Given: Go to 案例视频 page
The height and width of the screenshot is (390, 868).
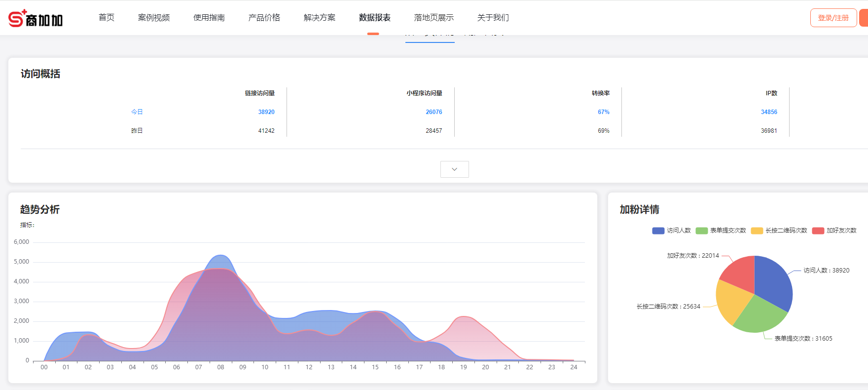Looking at the screenshot, I should click(x=154, y=18).
